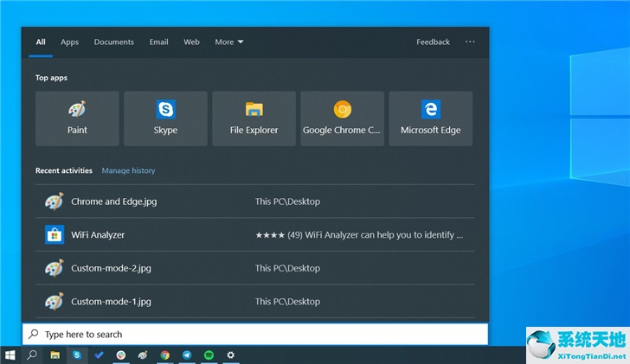Open Custom-mode-1.jpg recent file
630x364 pixels.
(x=255, y=302)
